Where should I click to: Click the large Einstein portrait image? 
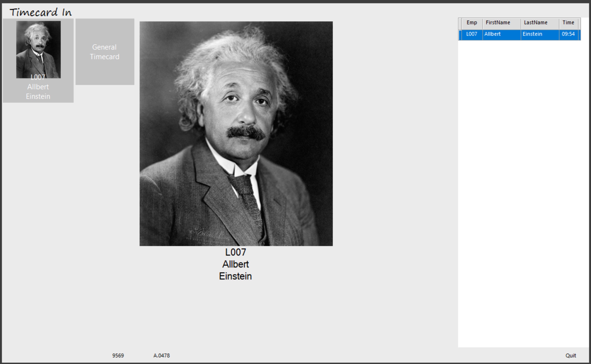tap(236, 133)
